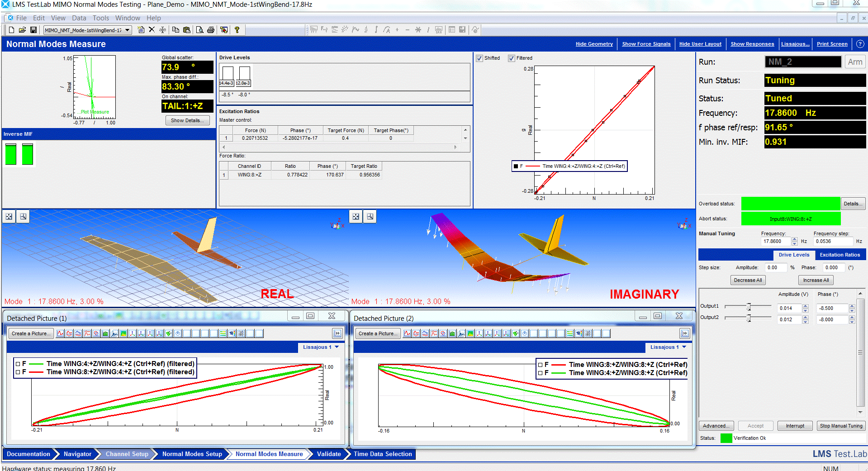
Task: Click the Help question mark icon
Action: pyautogui.click(x=237, y=30)
